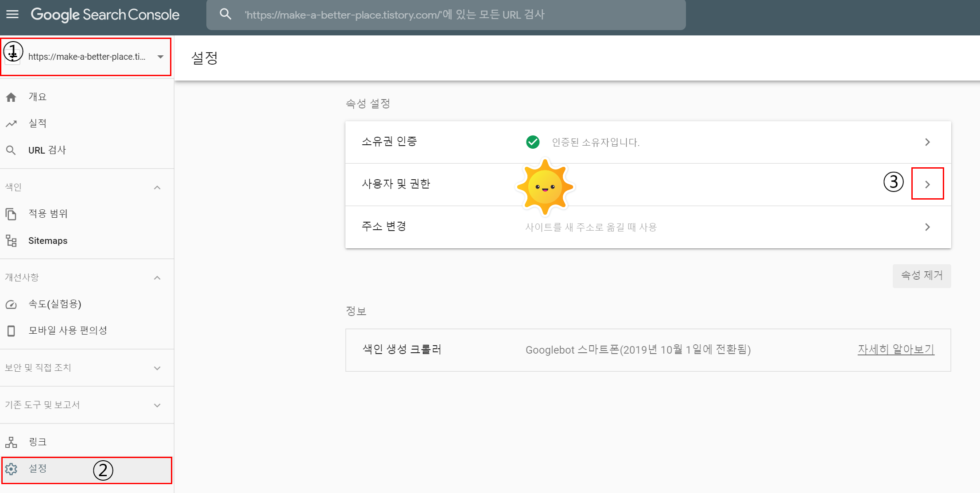980x493 pixels.
Task: Open 자세히 알아보기 link
Action: (x=895, y=350)
